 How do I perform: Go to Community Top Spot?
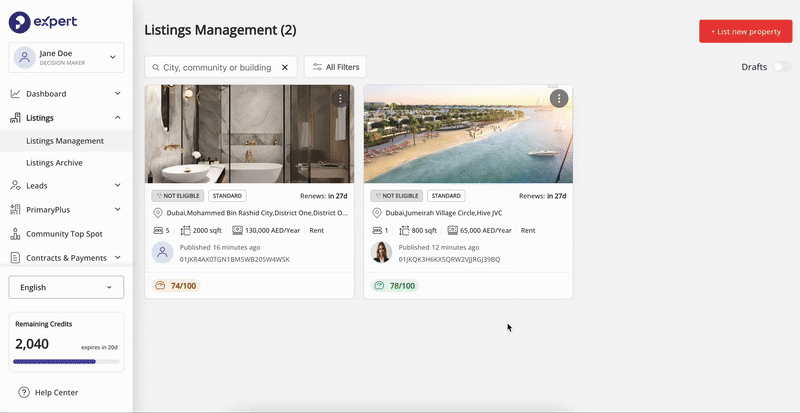point(66,234)
